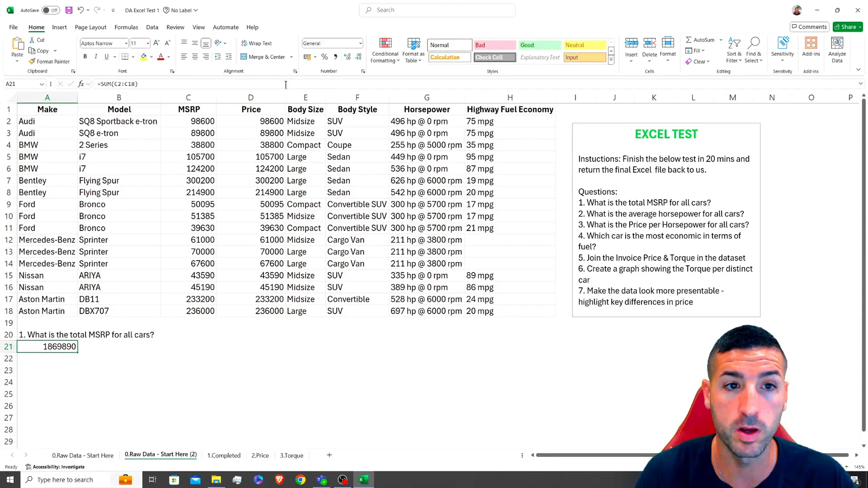Switch to the Data tab
This screenshot has width=868, height=488.
pos(152,27)
